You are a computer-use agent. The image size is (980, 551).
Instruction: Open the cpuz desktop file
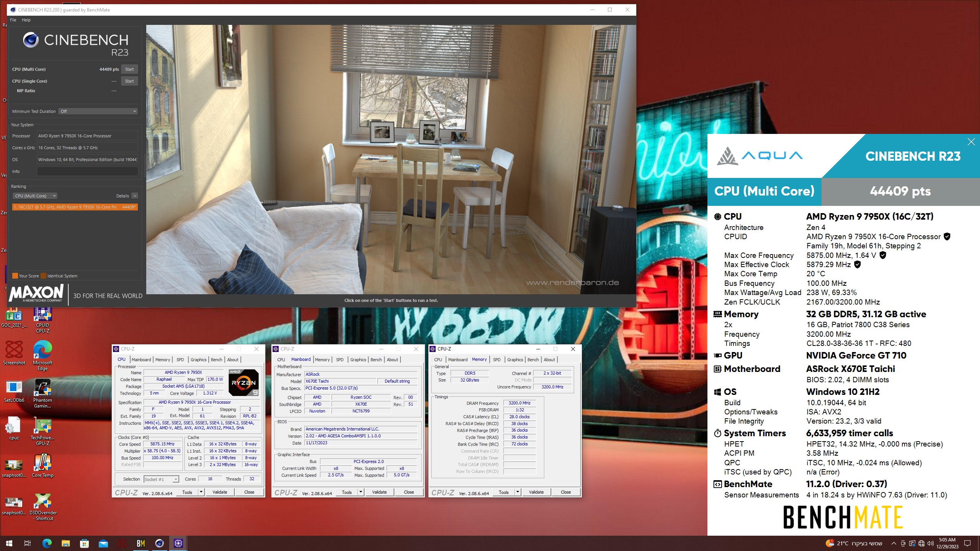[x=14, y=428]
